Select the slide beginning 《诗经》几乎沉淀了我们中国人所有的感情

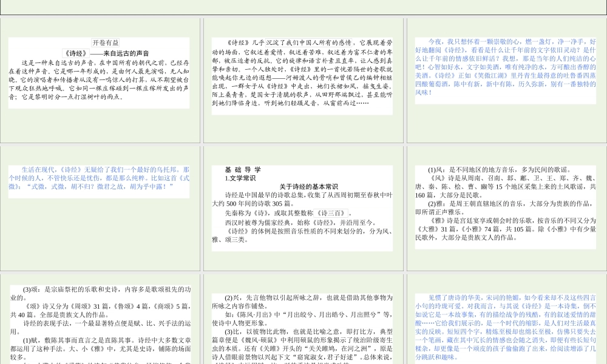(x=303, y=81)
